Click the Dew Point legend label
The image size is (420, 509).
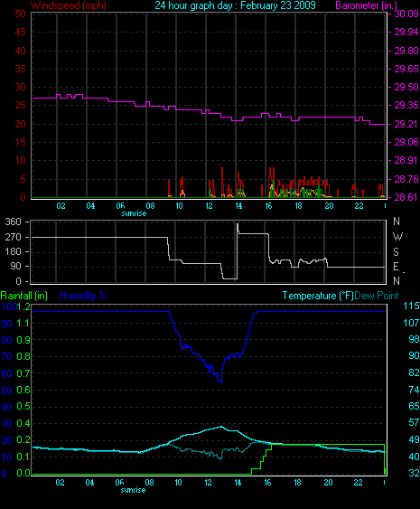377,296
